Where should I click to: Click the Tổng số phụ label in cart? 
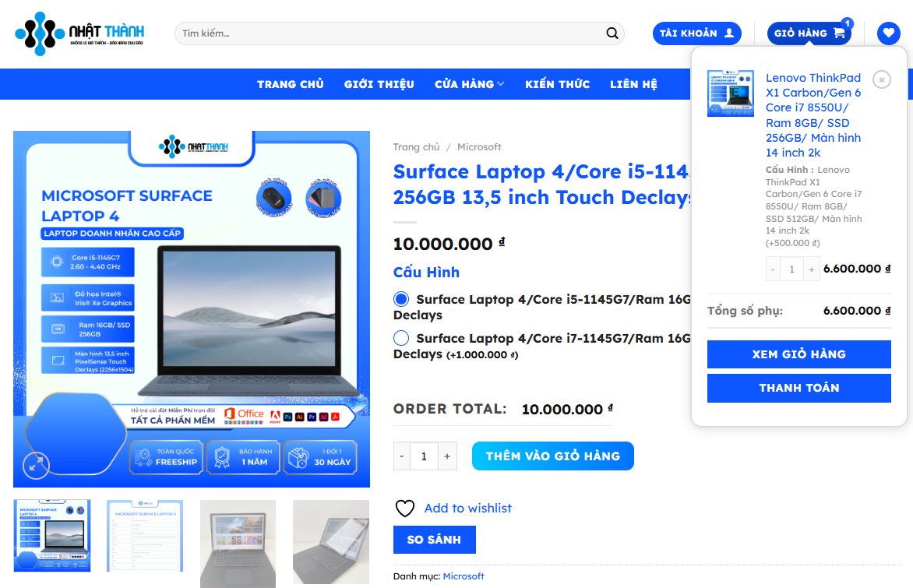(x=745, y=311)
